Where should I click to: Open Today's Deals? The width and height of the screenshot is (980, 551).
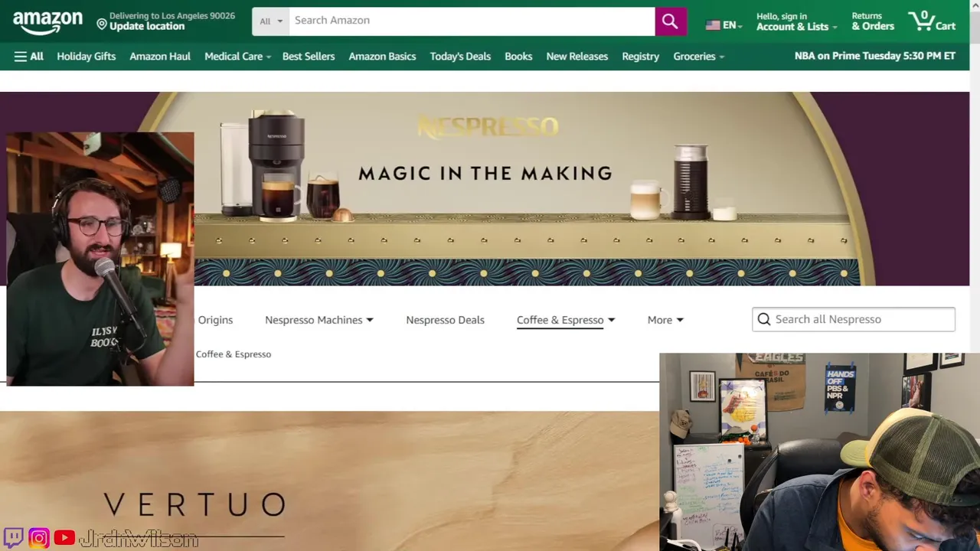pyautogui.click(x=460, y=57)
